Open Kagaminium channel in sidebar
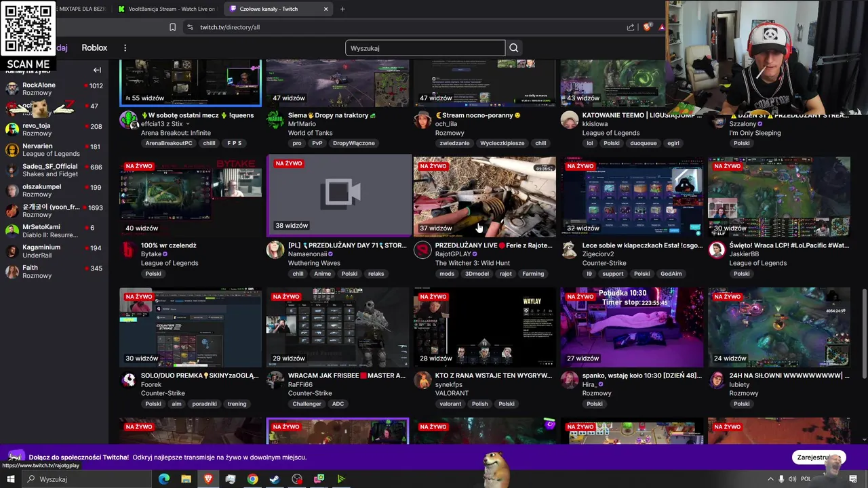The height and width of the screenshot is (488, 868). [x=54, y=251]
